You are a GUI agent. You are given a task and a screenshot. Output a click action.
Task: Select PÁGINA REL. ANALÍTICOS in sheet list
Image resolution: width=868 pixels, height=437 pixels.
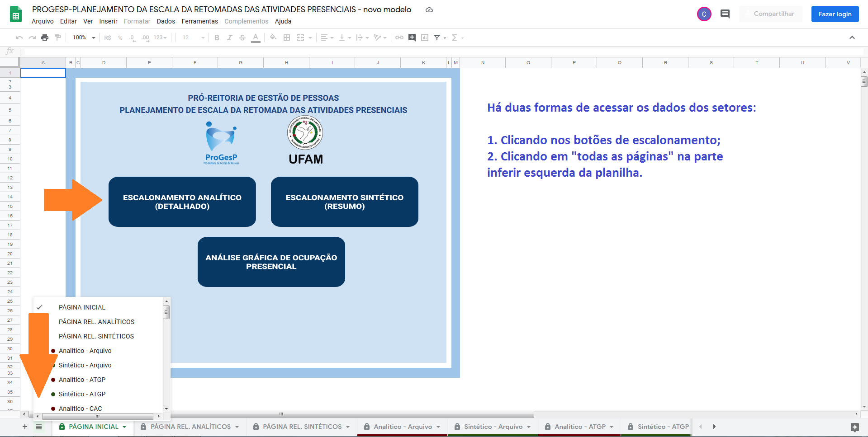[x=97, y=322]
